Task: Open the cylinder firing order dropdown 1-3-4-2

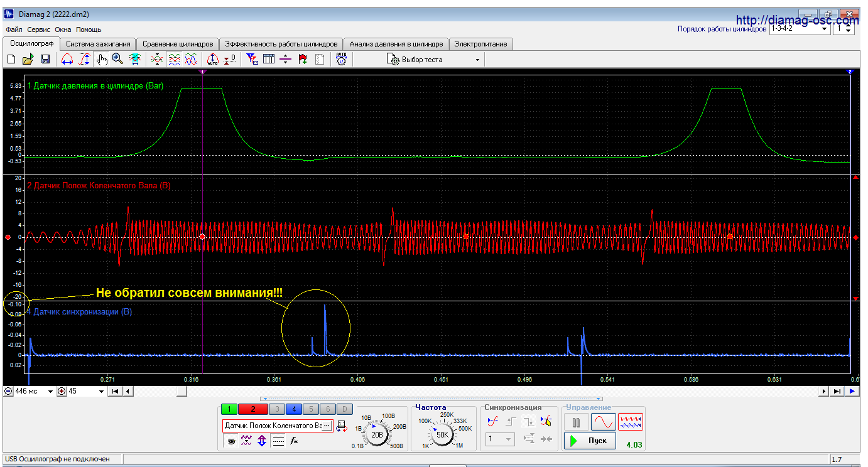Action: 800,29
